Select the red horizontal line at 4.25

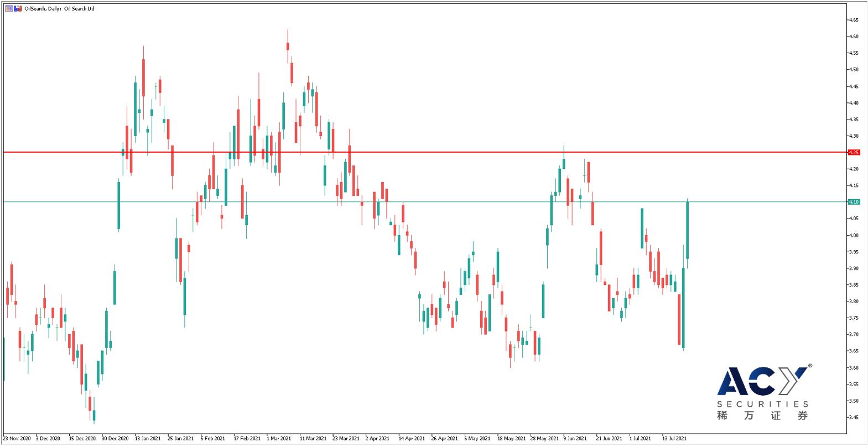coord(425,152)
